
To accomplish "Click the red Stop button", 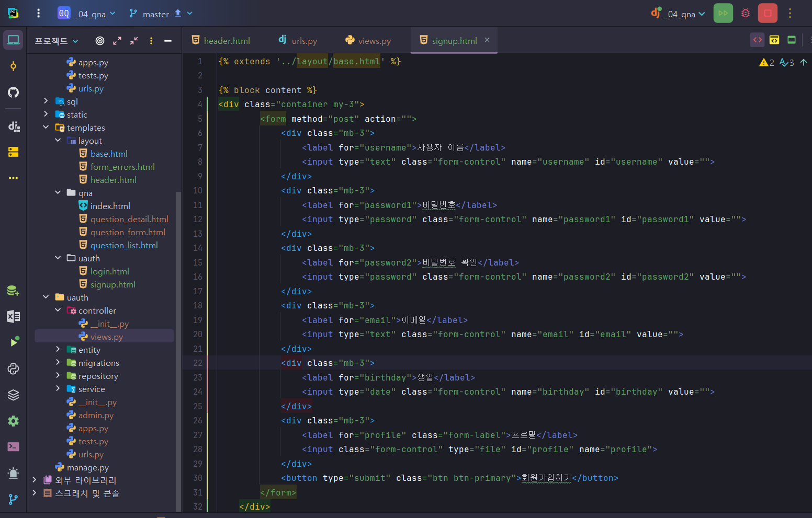I will (768, 14).
